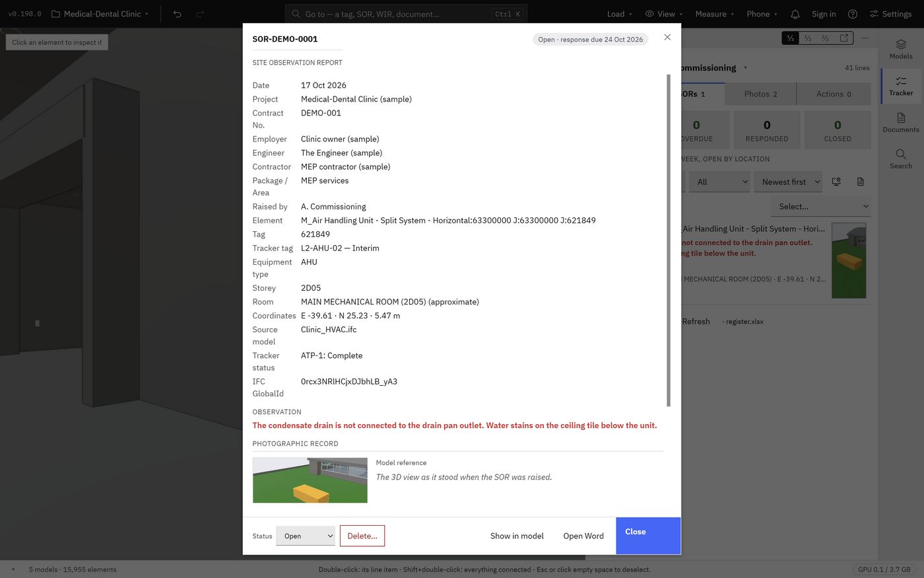The width and height of the screenshot is (924, 578).
Task: Switch to the Actions tab
Action: coord(834,94)
